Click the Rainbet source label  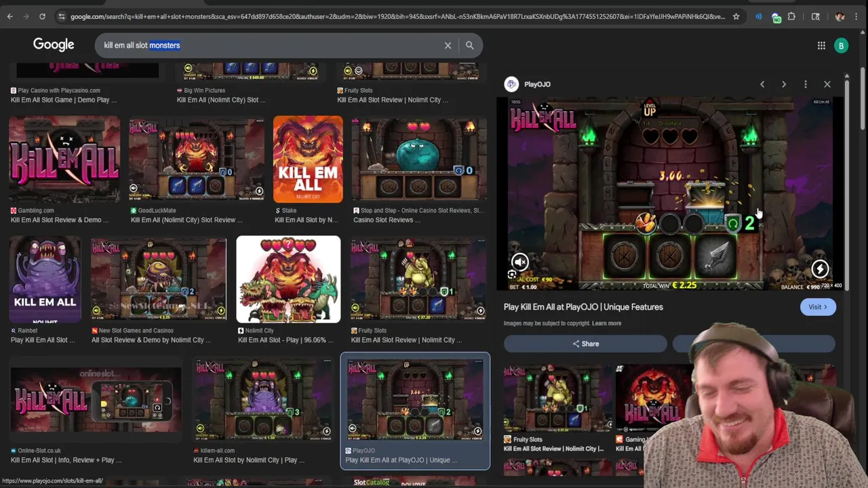tap(28, 330)
